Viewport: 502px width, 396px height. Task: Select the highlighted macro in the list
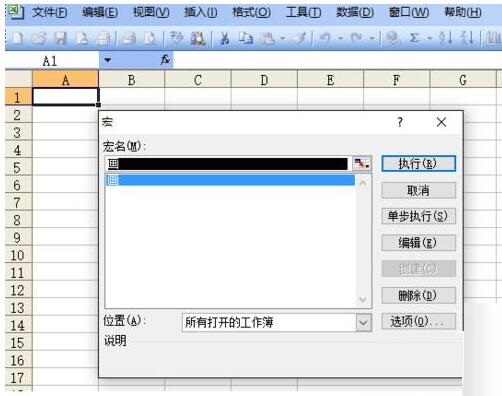(230, 180)
